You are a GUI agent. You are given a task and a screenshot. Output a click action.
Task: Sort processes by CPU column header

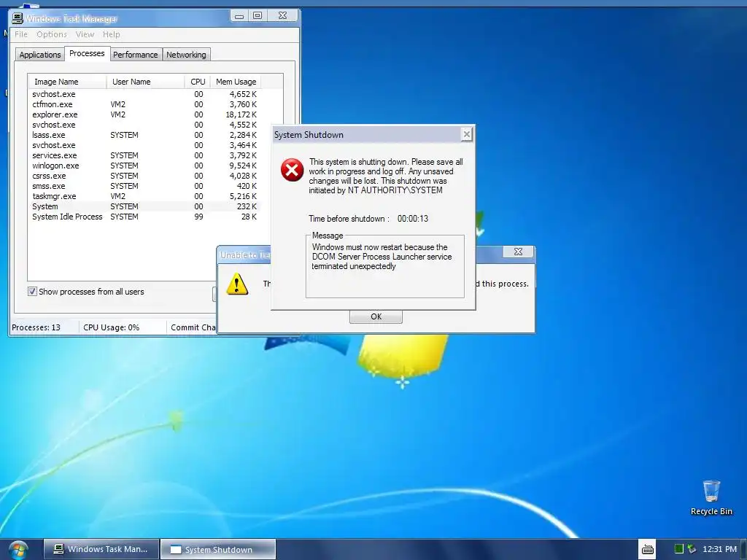click(x=197, y=82)
